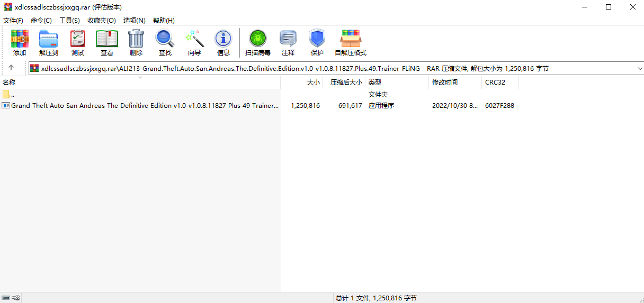Expand the address bar path dropdown
This screenshot has width=644, height=303.
640,68
